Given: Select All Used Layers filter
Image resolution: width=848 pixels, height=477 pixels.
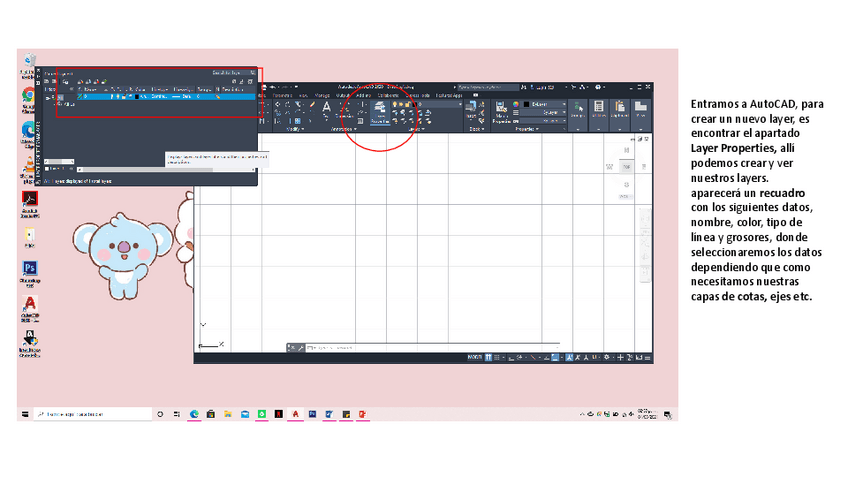Looking at the screenshot, I should click(67, 104).
